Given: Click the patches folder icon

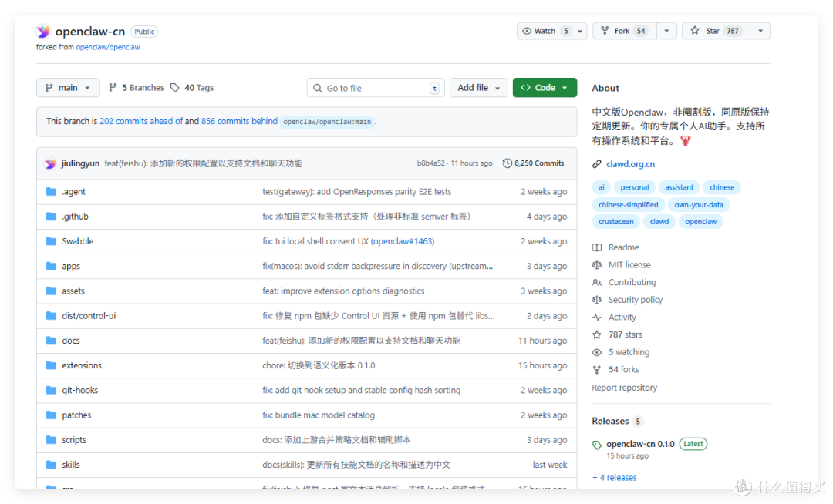Looking at the screenshot, I should point(51,415).
